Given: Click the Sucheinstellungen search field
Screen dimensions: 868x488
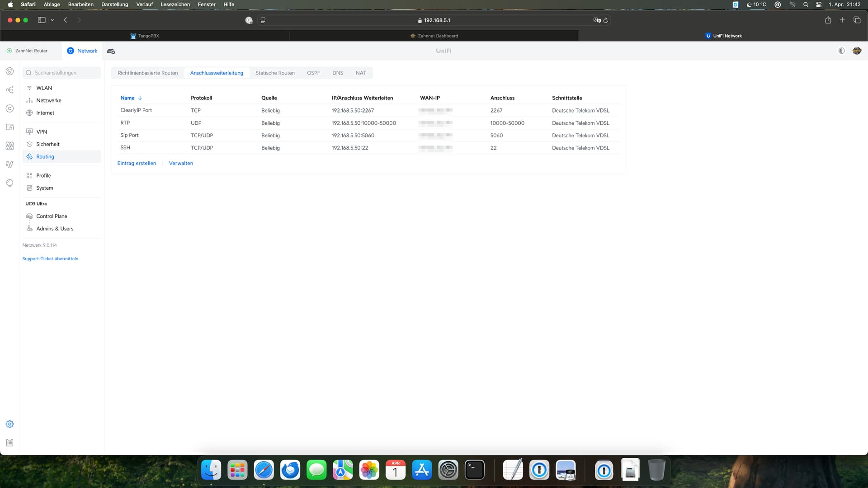Looking at the screenshot, I should [62, 73].
